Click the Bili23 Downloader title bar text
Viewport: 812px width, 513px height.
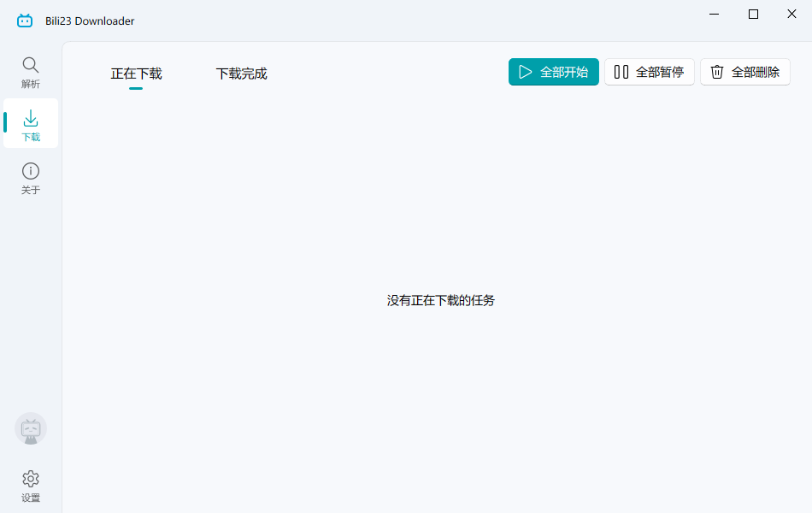[88, 21]
